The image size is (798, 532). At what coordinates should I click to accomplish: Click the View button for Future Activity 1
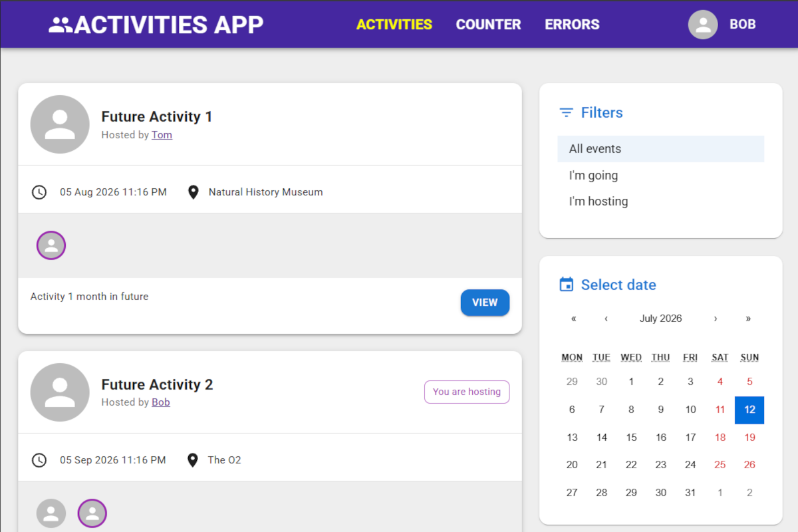point(485,303)
